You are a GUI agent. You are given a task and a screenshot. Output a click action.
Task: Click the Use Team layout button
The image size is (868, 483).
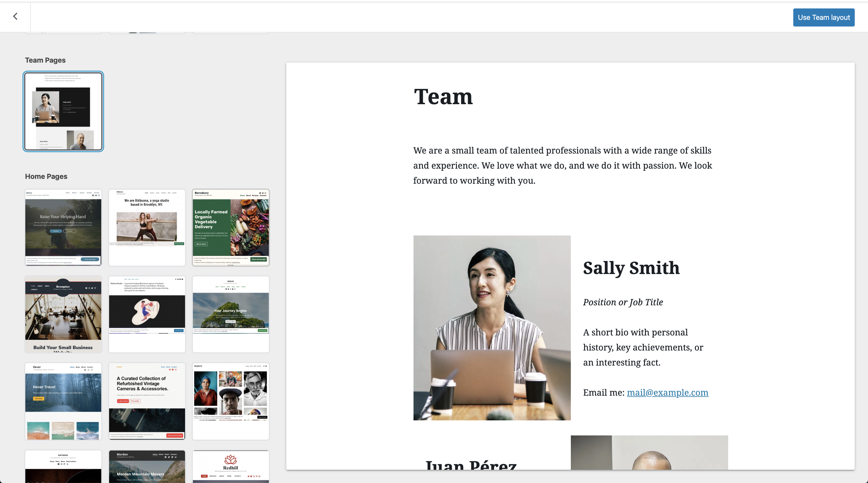tap(823, 17)
